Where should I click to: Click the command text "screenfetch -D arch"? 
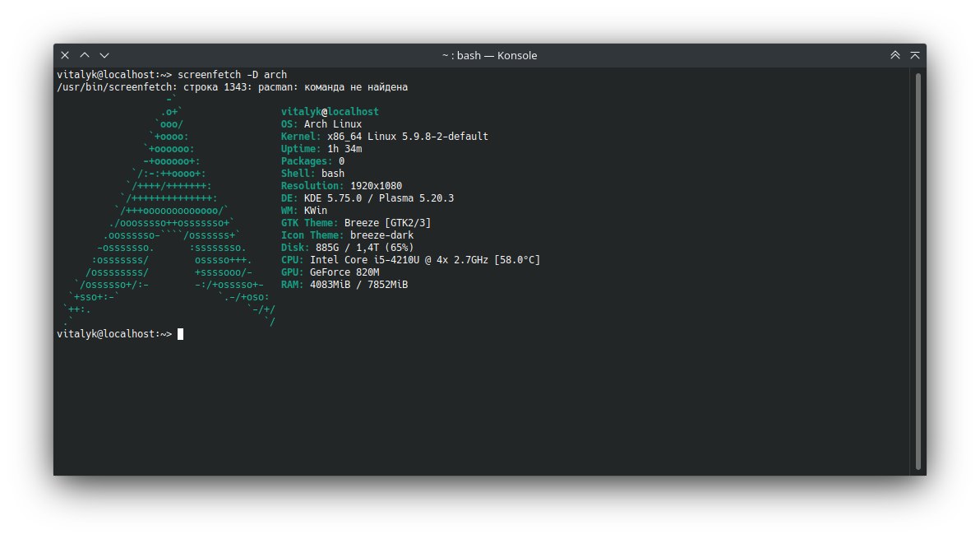click(232, 74)
